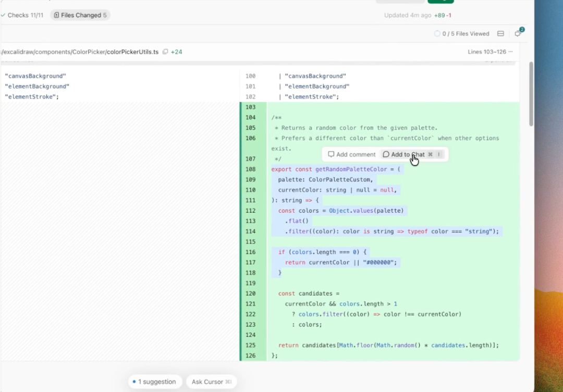Click line number 125 gutter
The height and width of the screenshot is (392, 563).
click(250, 345)
